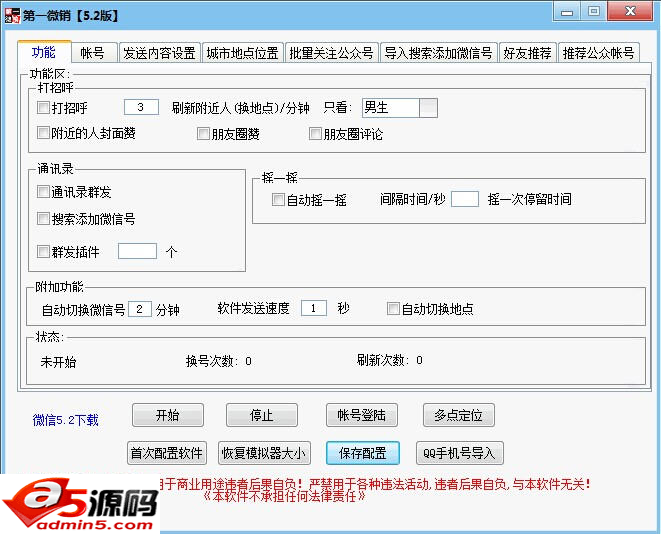The height and width of the screenshot is (534, 661).
Task: Close the 第一微销 window
Action: pyautogui.click(x=630, y=11)
